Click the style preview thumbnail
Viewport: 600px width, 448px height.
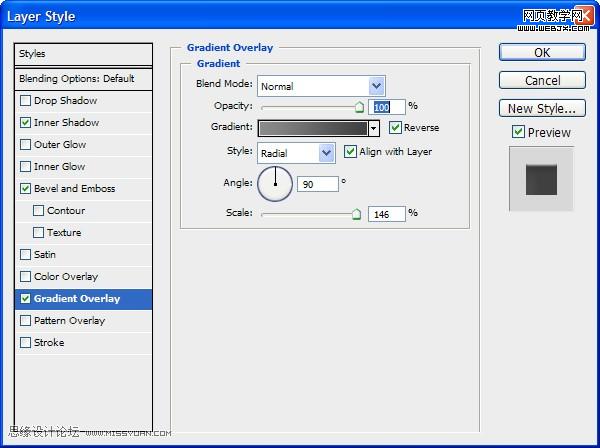(541, 179)
